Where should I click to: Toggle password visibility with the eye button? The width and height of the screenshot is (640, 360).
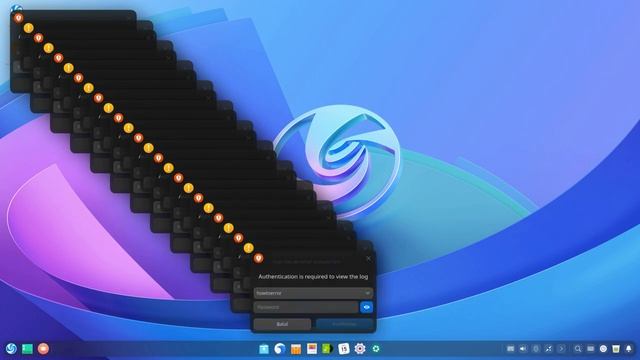(367, 307)
